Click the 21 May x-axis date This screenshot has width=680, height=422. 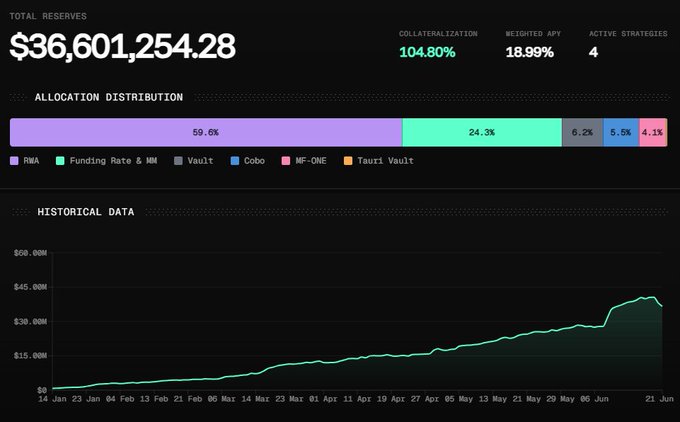click(x=526, y=399)
